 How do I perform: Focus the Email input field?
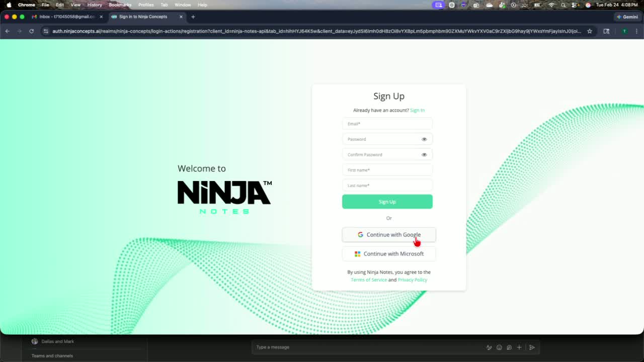[387, 124]
